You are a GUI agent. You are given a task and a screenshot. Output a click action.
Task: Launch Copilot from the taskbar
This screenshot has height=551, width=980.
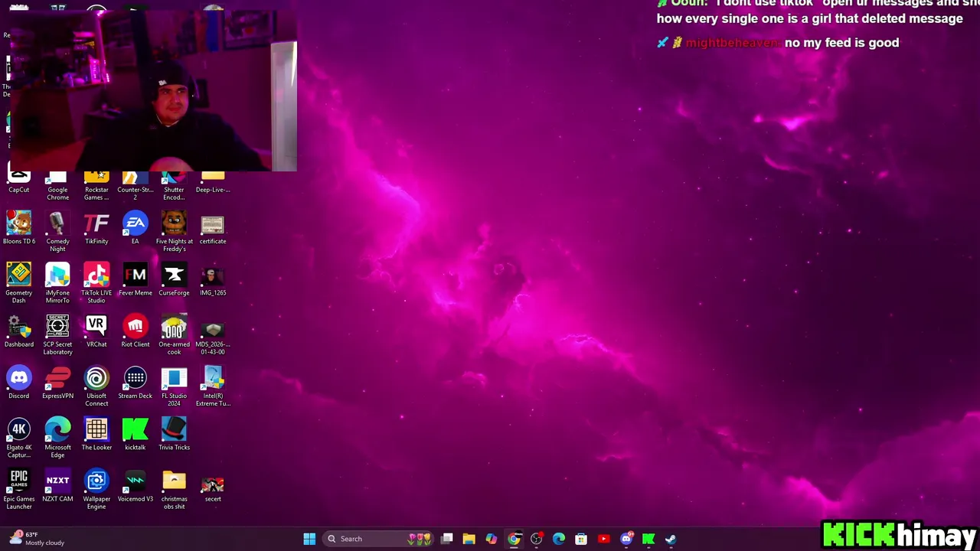click(x=492, y=539)
